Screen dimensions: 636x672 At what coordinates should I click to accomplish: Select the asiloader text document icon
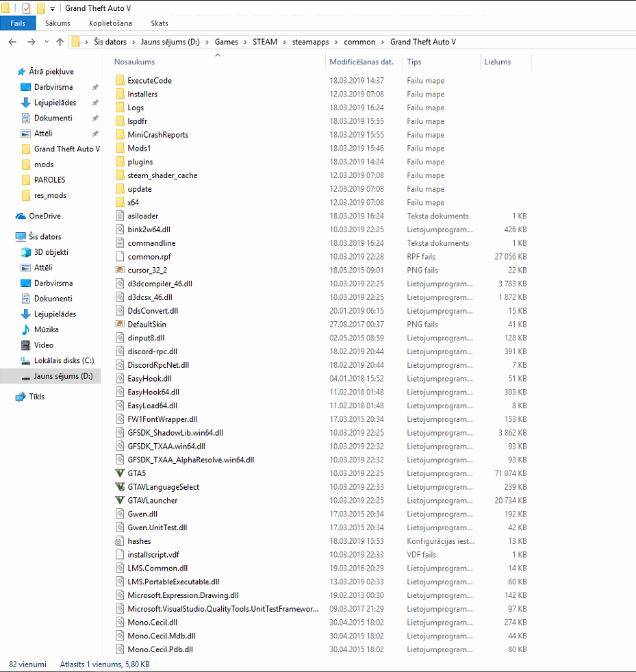[x=120, y=216]
